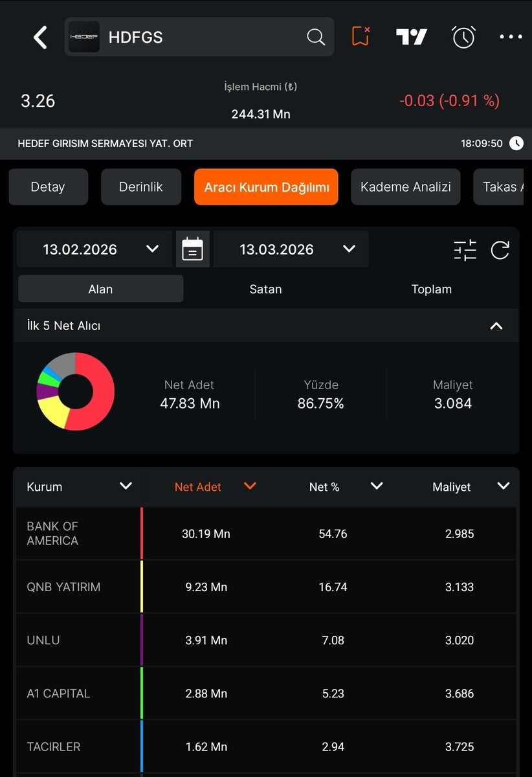The width and height of the screenshot is (532, 777).
Task: Select the Alan segment
Action: pyautogui.click(x=100, y=289)
